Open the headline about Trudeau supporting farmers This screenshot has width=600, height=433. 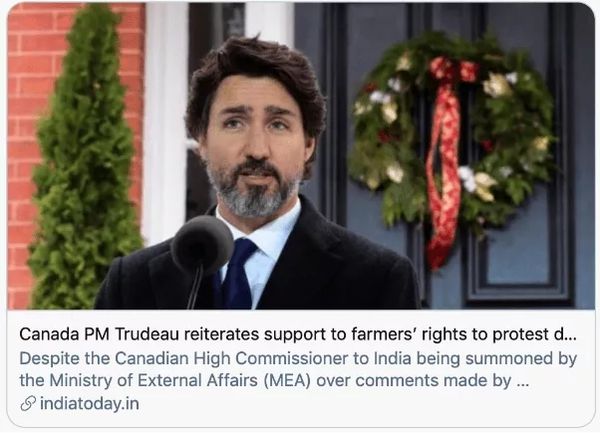point(298,334)
